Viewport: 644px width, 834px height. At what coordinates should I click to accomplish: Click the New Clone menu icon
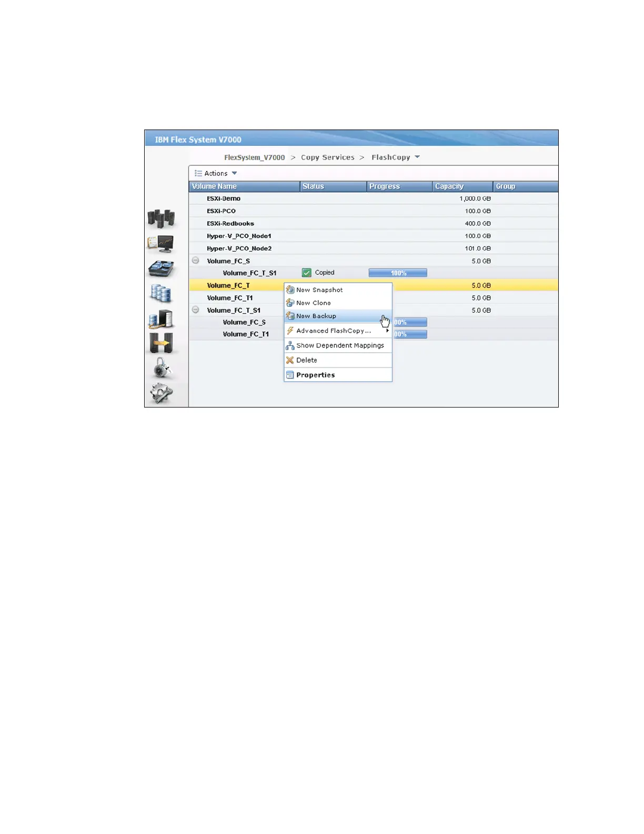[290, 303]
